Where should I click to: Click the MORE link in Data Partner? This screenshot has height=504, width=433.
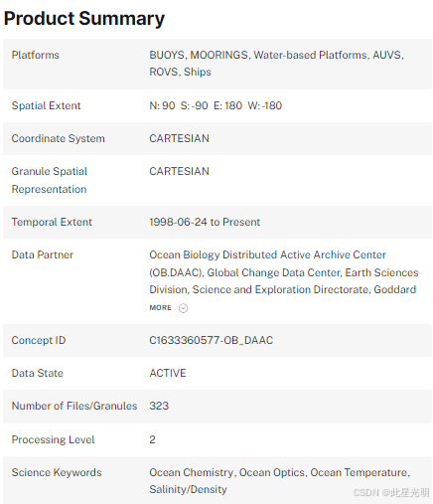[x=161, y=308]
